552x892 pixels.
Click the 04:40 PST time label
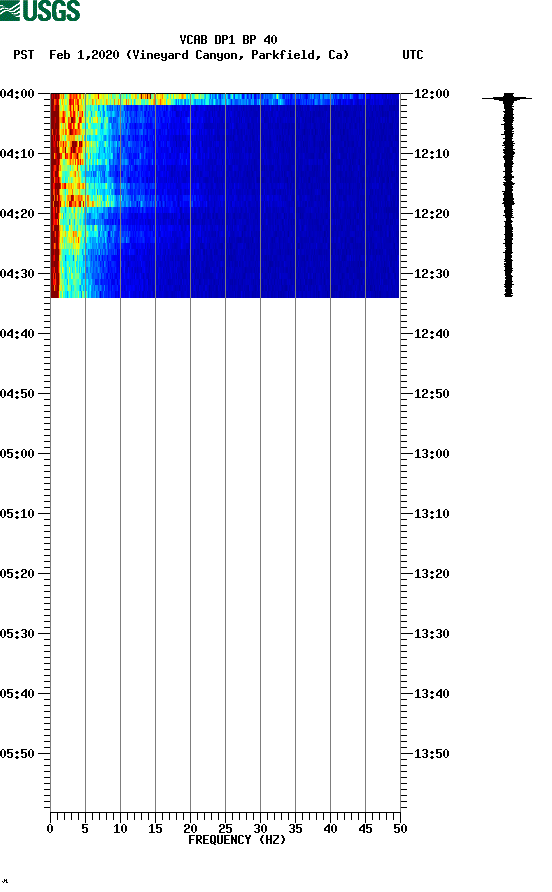[x=17, y=334]
